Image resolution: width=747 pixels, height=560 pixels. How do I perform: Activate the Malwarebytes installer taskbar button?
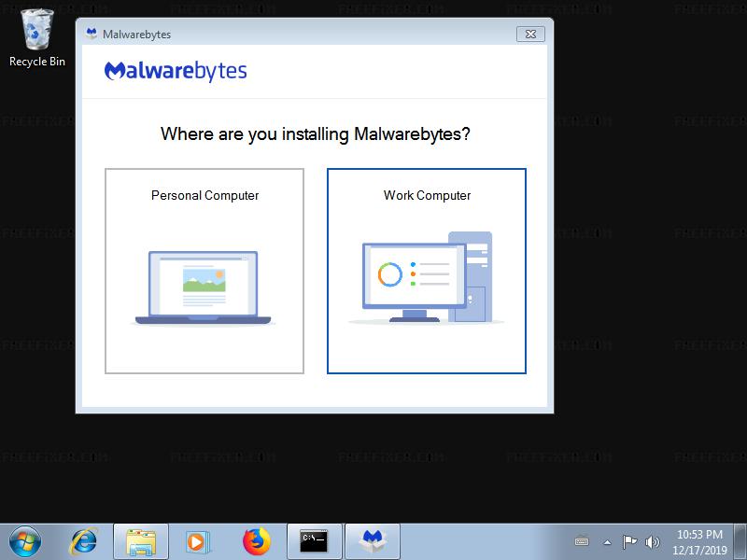[372, 542]
